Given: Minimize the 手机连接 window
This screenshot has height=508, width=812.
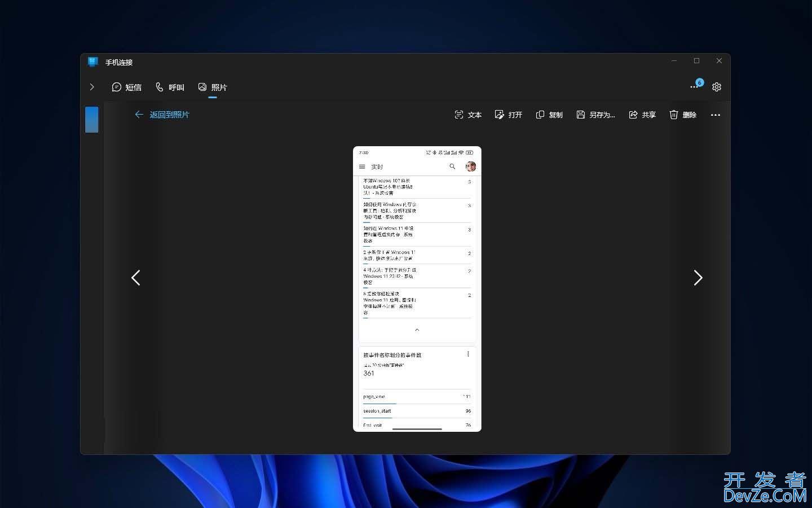Looking at the screenshot, I should coord(674,61).
